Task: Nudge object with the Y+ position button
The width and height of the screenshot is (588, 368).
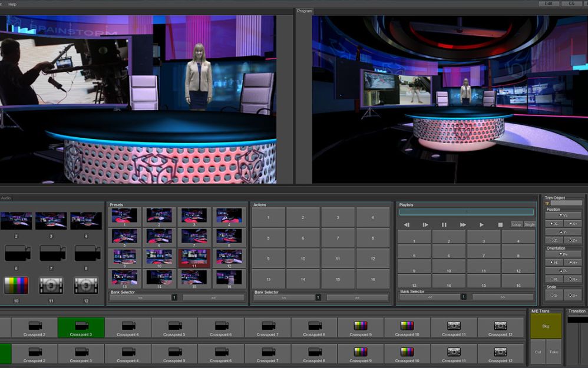Action: click(563, 216)
